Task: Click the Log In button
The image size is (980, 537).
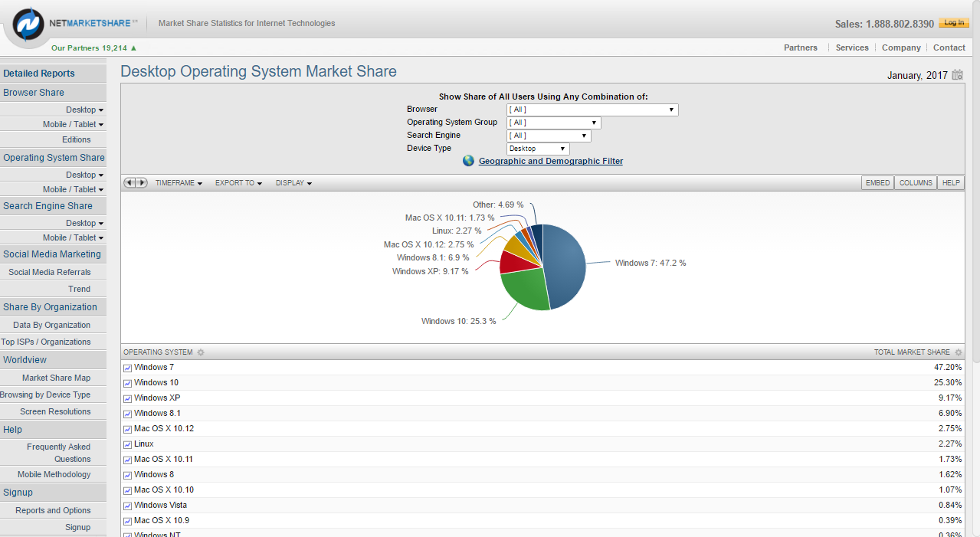Action: (954, 22)
